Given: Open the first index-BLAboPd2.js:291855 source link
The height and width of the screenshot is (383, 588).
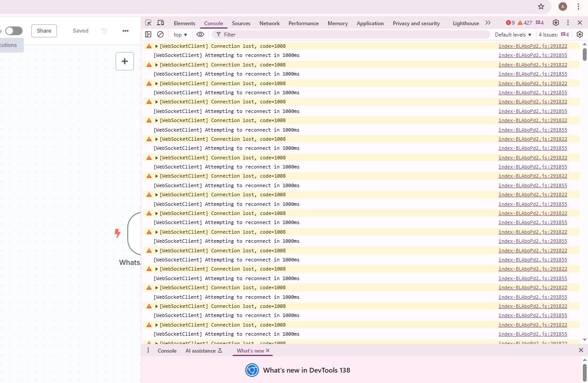Looking at the screenshot, I should point(533,55).
